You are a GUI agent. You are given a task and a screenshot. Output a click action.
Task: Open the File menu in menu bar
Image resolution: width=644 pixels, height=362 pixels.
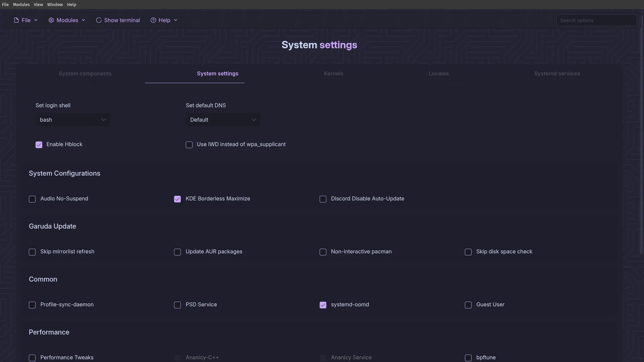(5, 4)
